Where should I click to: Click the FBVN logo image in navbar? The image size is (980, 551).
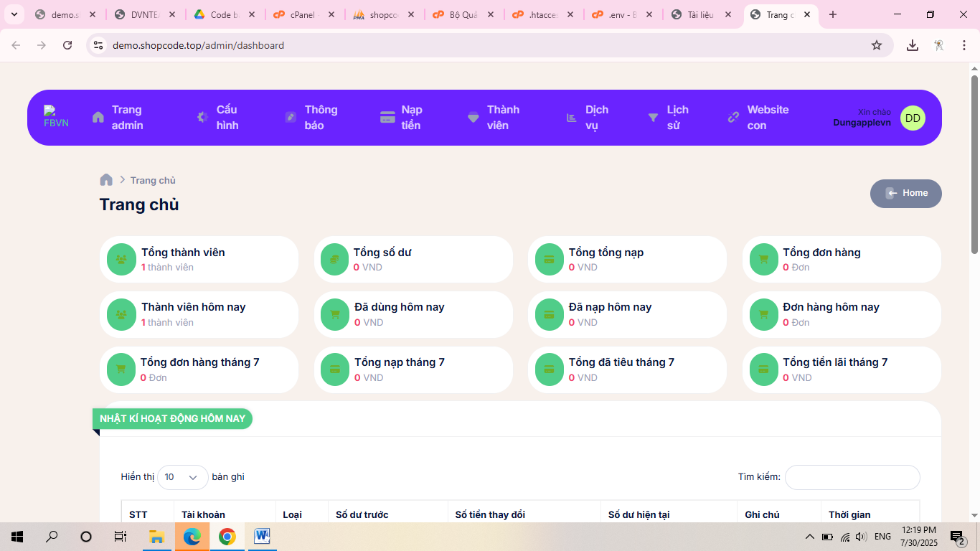(x=56, y=117)
